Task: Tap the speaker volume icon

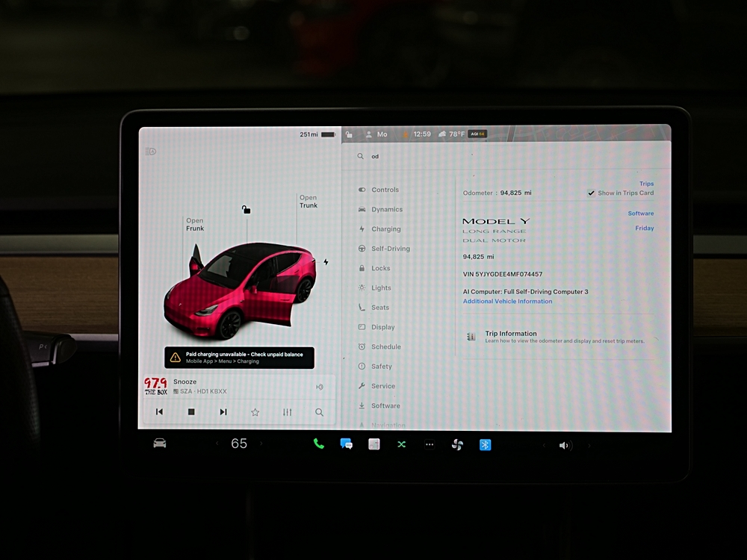Action: tap(564, 446)
